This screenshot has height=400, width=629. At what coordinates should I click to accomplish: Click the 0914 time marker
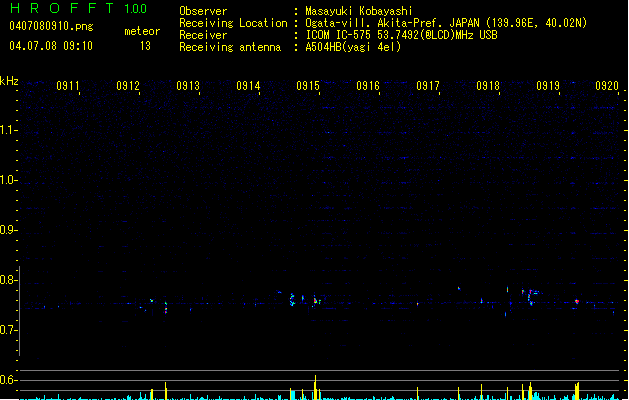(248, 86)
